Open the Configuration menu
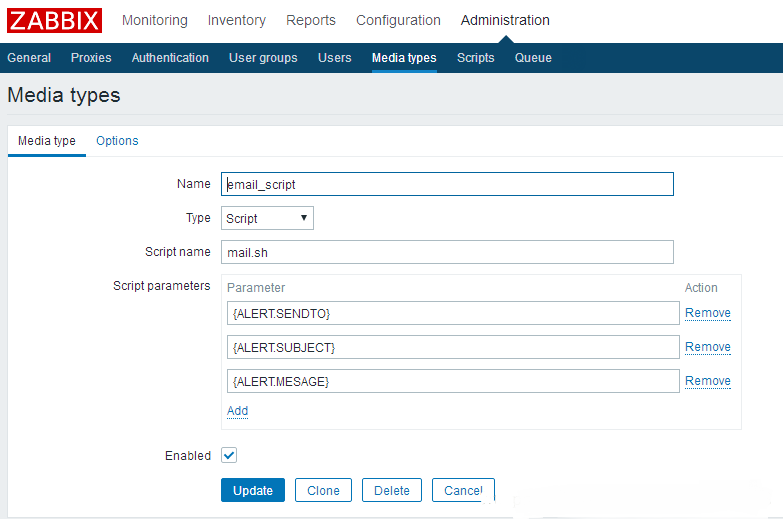The width and height of the screenshot is (783, 519). click(x=398, y=20)
